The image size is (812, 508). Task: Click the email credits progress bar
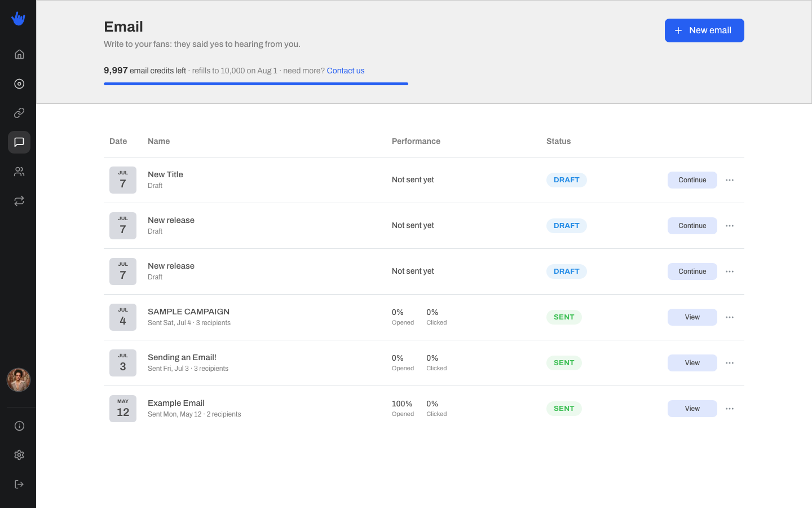coord(256,84)
